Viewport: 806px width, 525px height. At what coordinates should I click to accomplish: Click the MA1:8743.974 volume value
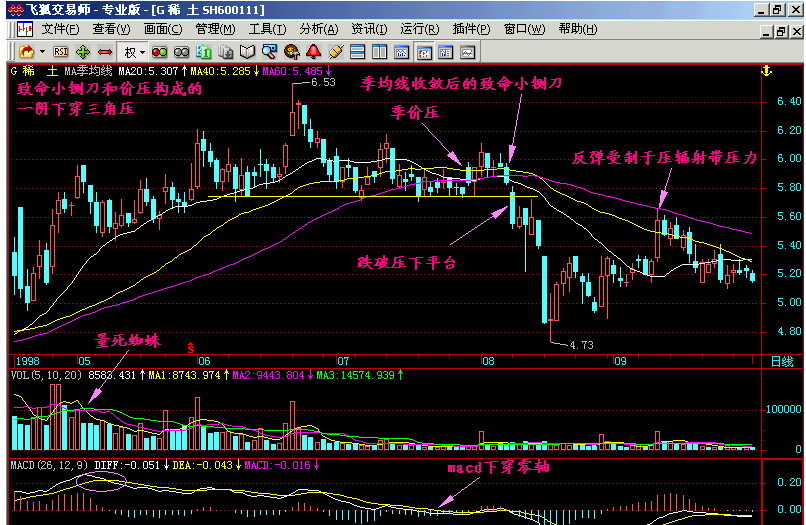point(185,375)
